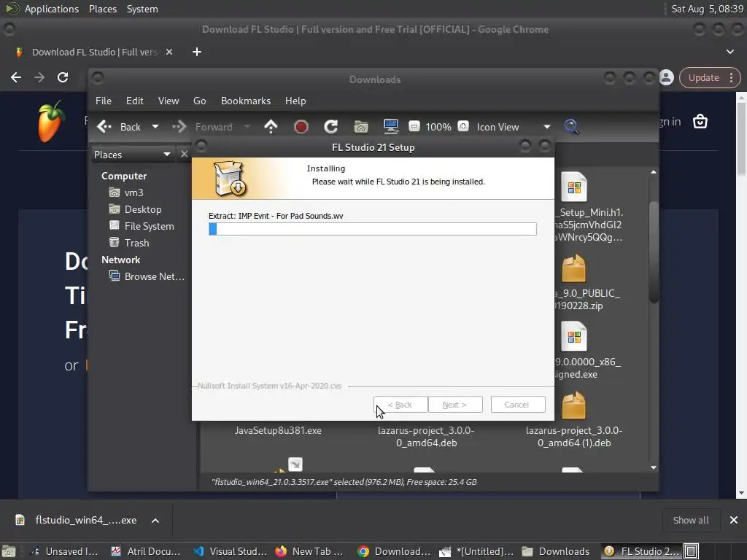Open Chrome profile avatar

coord(667,77)
